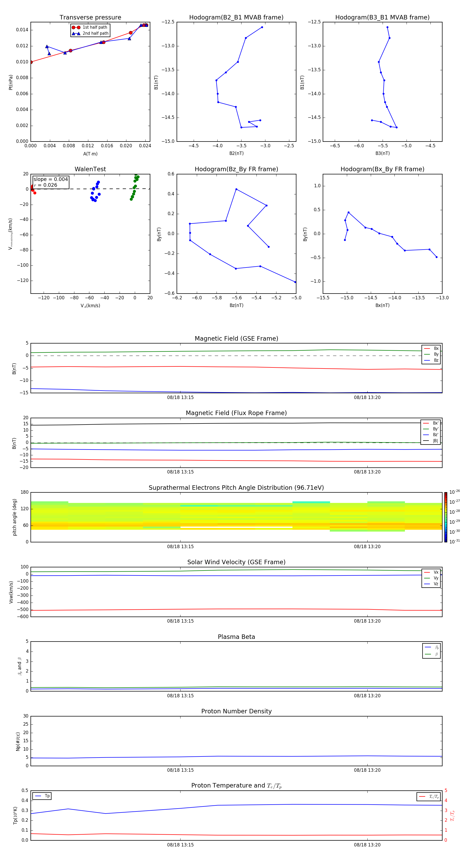Select By legend entry in GSE magnetic field
The width and height of the screenshot is (473, 868).
431,355
